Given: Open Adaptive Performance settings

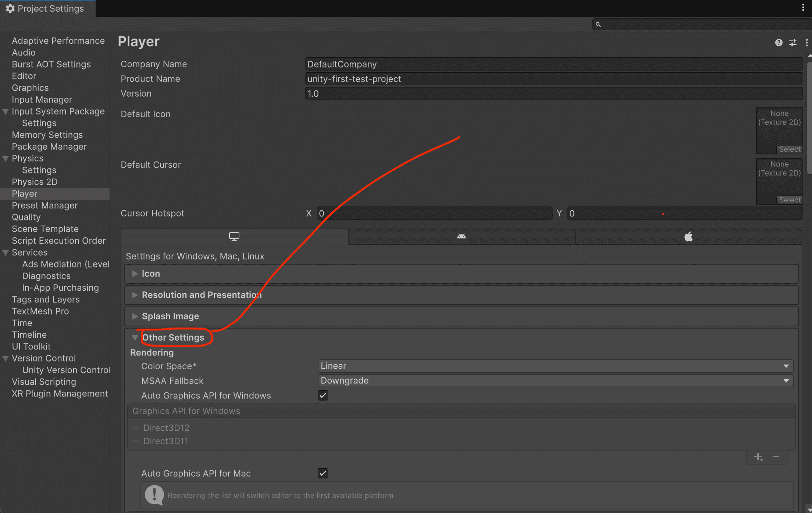Looking at the screenshot, I should tap(58, 41).
